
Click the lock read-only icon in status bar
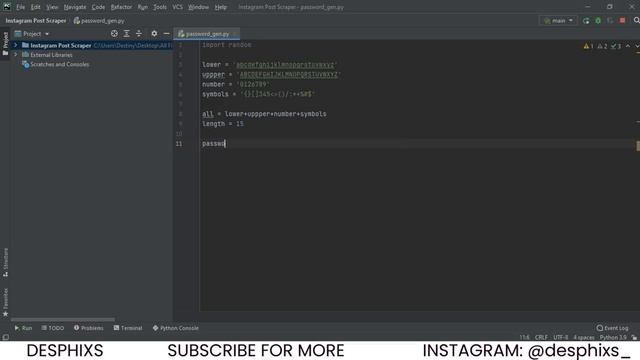coord(634,337)
